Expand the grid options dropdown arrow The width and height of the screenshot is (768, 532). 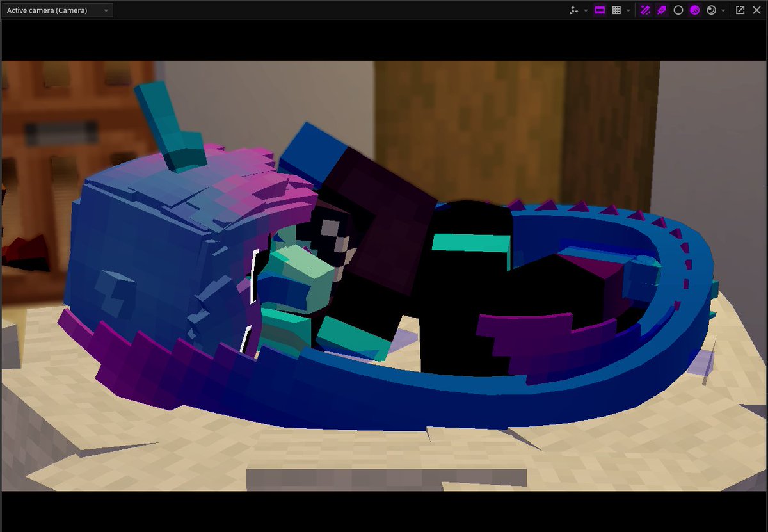(x=628, y=10)
